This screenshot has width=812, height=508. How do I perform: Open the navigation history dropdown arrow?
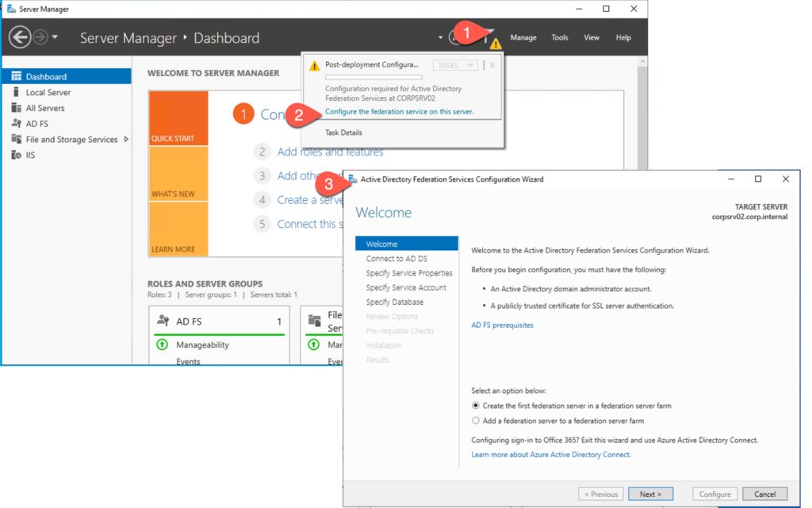coord(55,37)
